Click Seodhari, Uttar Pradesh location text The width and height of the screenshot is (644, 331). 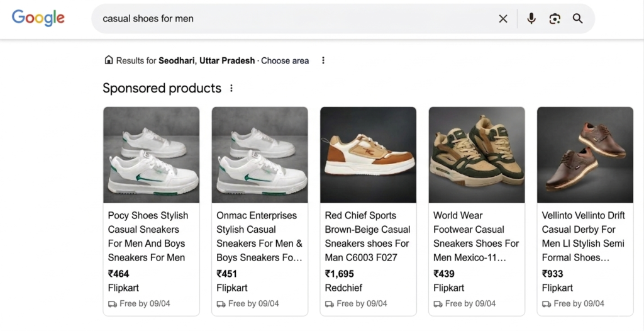[x=206, y=61]
